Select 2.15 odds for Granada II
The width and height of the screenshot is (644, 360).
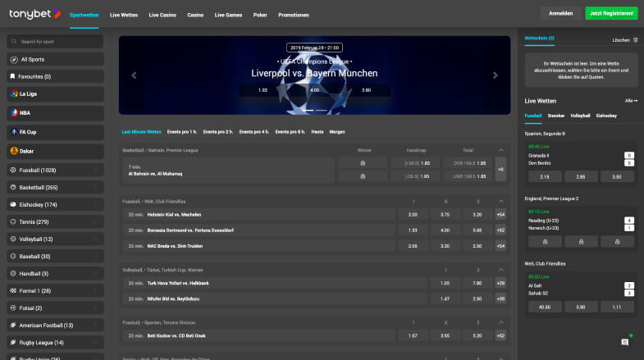pyautogui.click(x=545, y=177)
